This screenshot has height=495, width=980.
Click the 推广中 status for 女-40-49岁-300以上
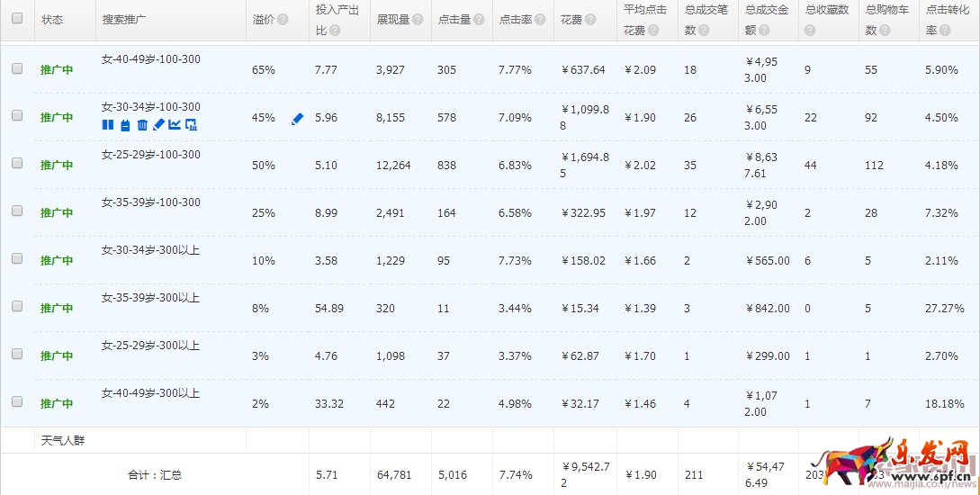point(56,404)
